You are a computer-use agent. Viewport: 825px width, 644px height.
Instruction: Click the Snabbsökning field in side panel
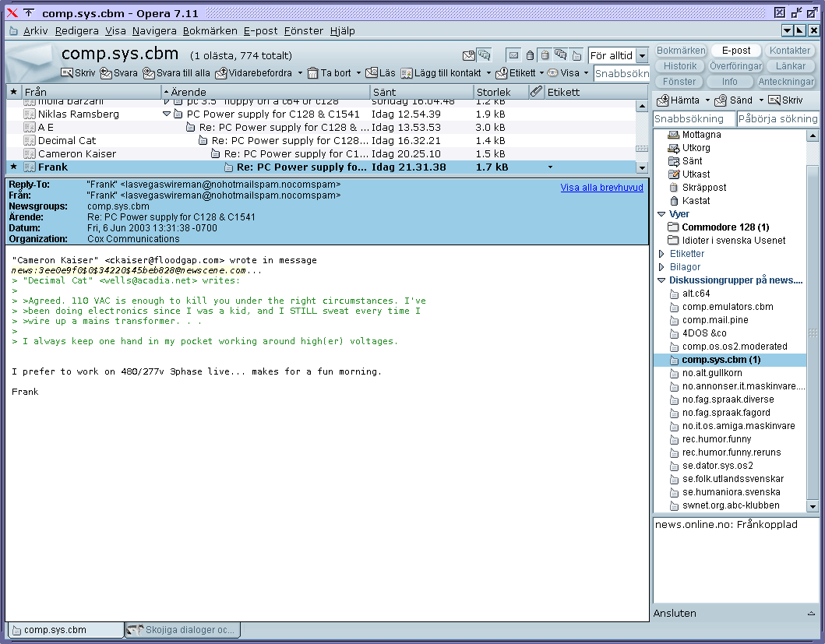click(x=693, y=119)
